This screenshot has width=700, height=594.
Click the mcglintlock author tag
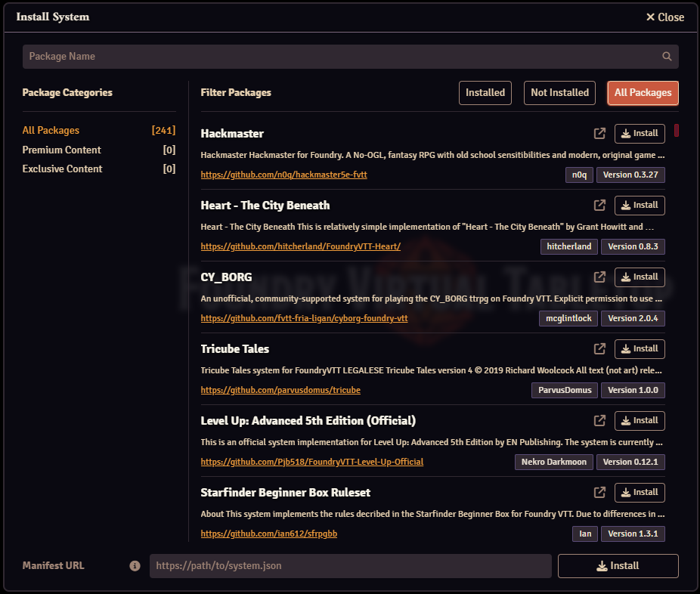[x=568, y=319]
